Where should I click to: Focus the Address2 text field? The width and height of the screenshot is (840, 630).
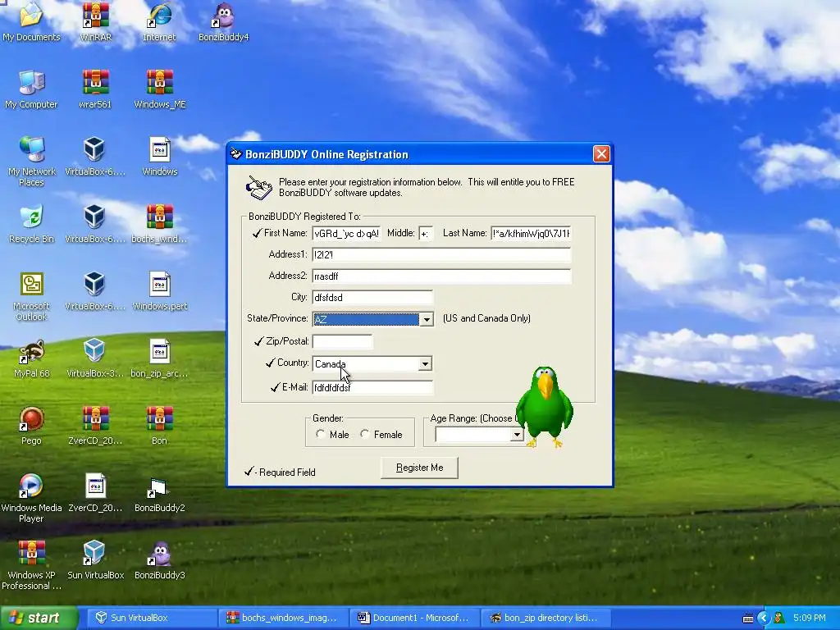coord(441,276)
